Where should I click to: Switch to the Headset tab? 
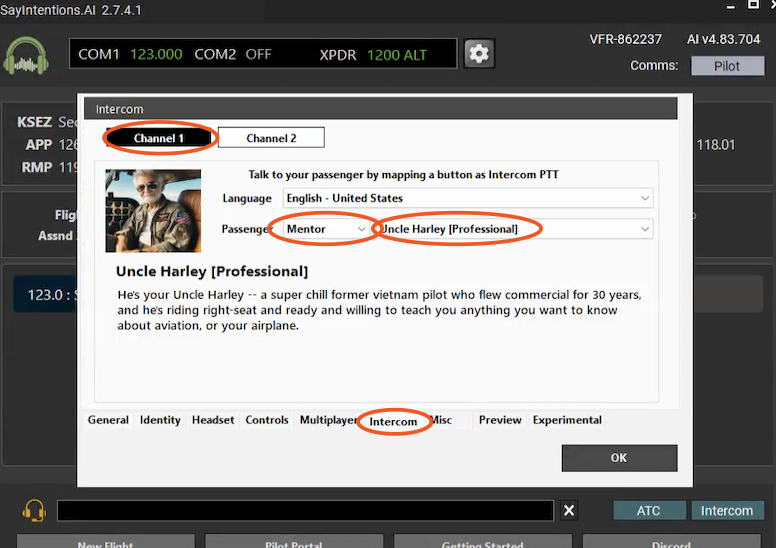tap(213, 420)
